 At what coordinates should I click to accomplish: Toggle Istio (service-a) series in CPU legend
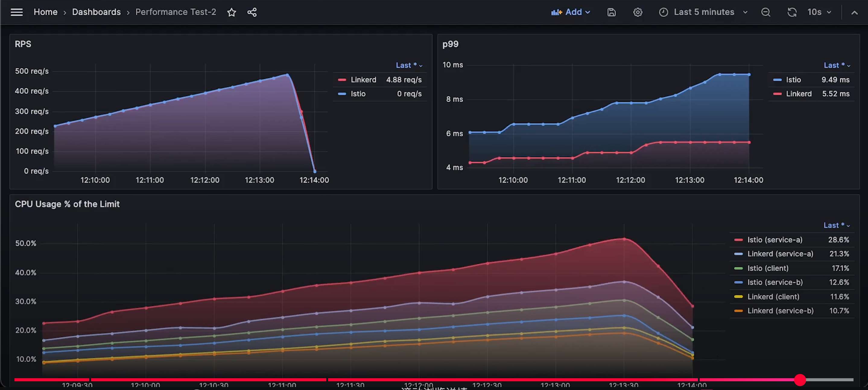774,240
